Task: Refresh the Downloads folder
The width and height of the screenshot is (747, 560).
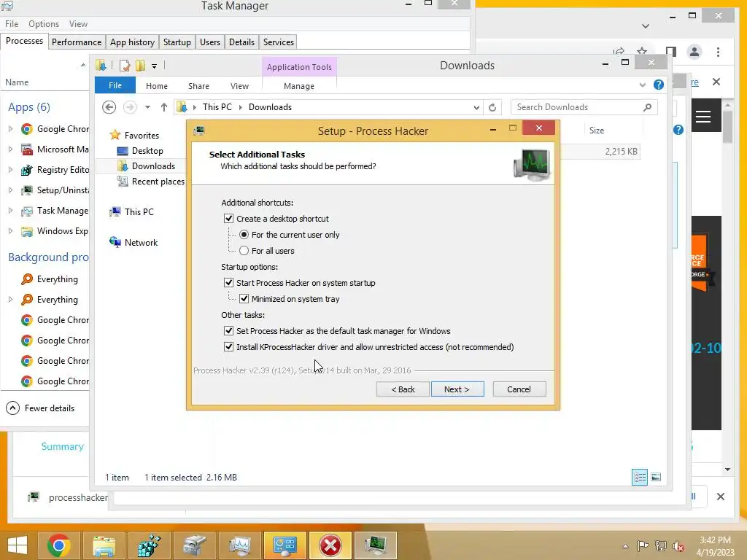Action: click(x=492, y=108)
